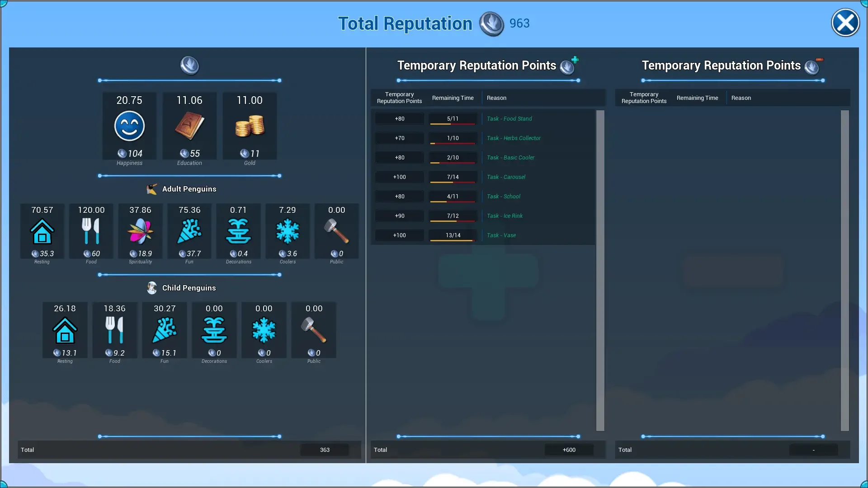The image size is (868, 488).
Task: Click Child Penguins Food fork-and-knife icon
Action: click(x=114, y=330)
